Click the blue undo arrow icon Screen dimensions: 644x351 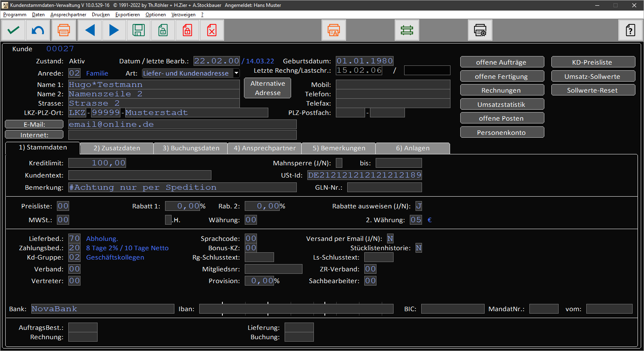coord(38,30)
